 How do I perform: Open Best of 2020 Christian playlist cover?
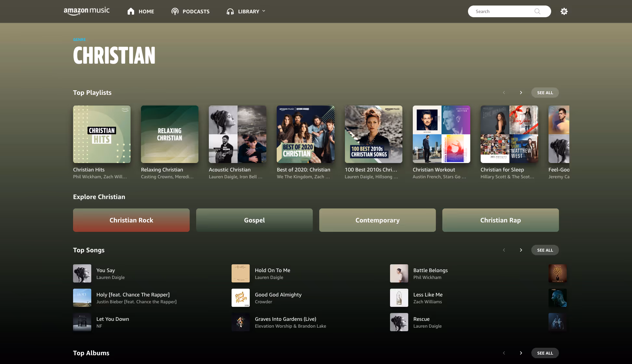305,134
